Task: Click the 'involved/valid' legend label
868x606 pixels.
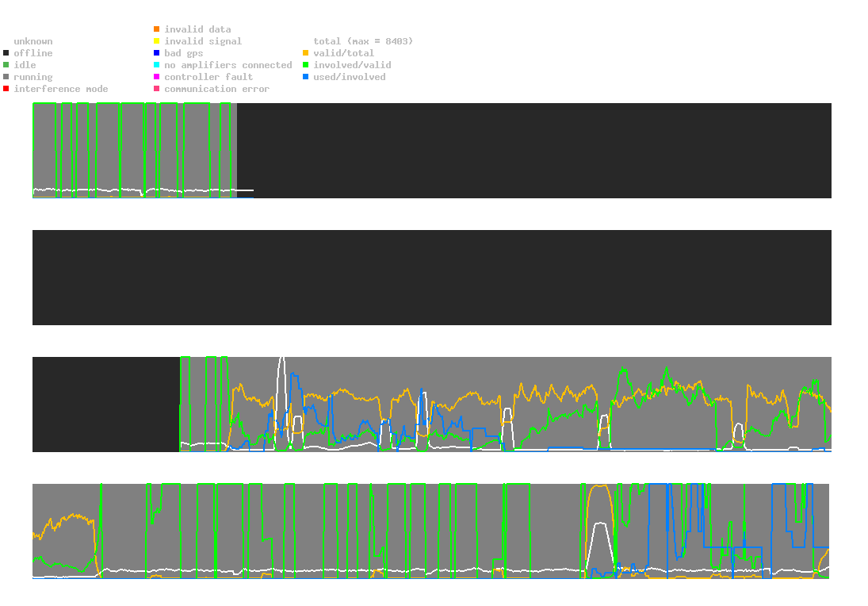Action: [x=352, y=65]
